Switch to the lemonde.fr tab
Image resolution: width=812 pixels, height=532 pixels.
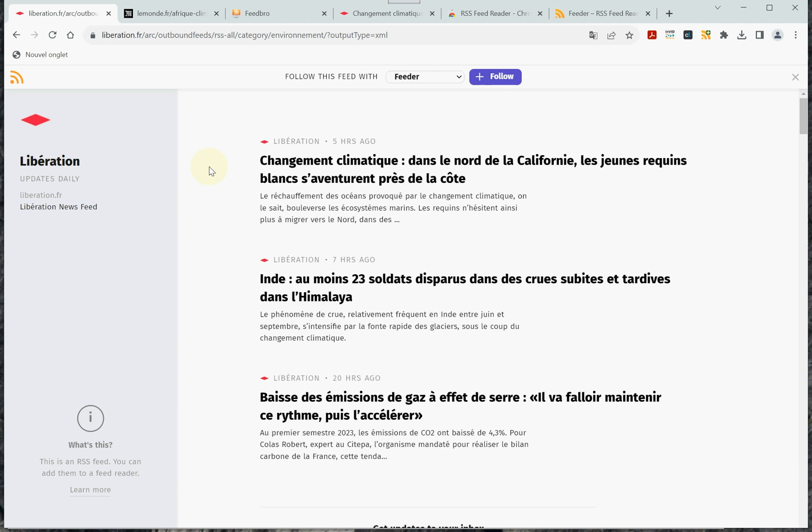point(170,13)
